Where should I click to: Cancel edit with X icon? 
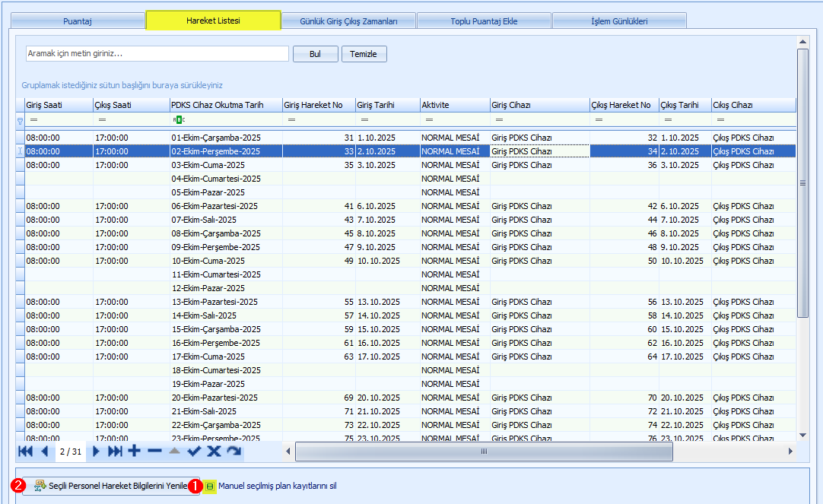coord(214,452)
